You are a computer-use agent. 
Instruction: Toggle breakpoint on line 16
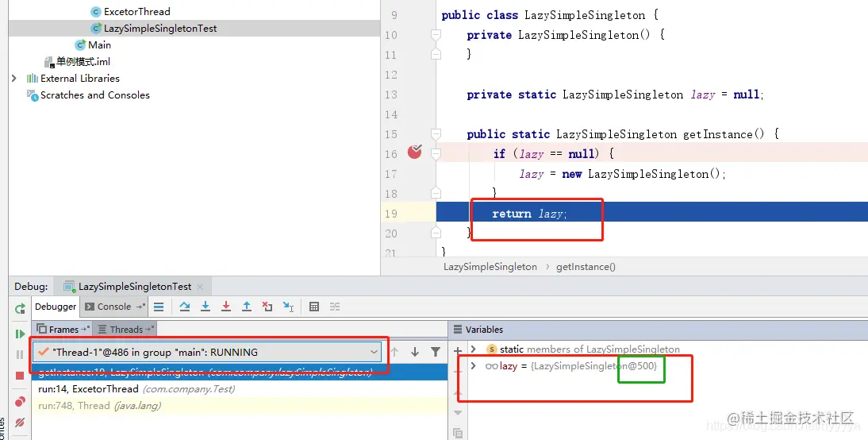[415, 152]
